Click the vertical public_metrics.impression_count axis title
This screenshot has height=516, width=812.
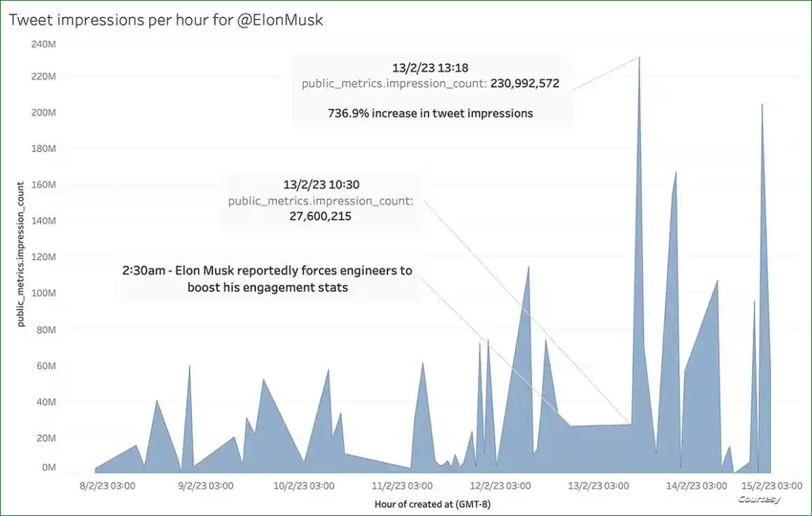(21, 253)
